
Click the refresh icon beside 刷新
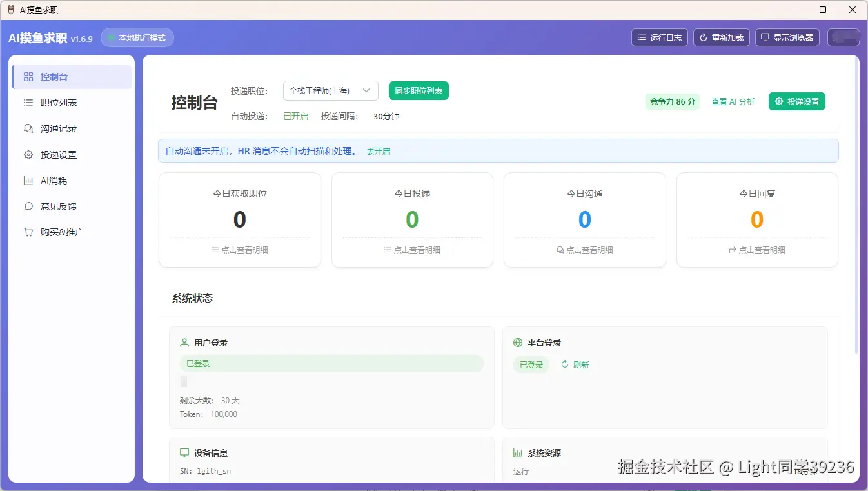[565, 365]
